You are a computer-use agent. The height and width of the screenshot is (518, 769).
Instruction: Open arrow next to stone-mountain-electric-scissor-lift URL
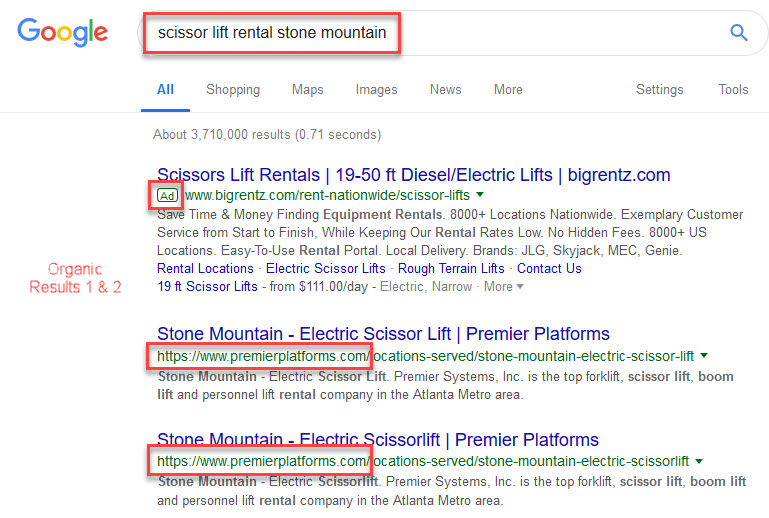click(704, 356)
